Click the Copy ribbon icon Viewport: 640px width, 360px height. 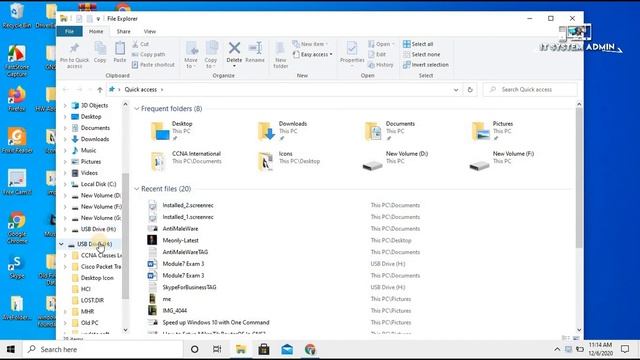[100, 48]
